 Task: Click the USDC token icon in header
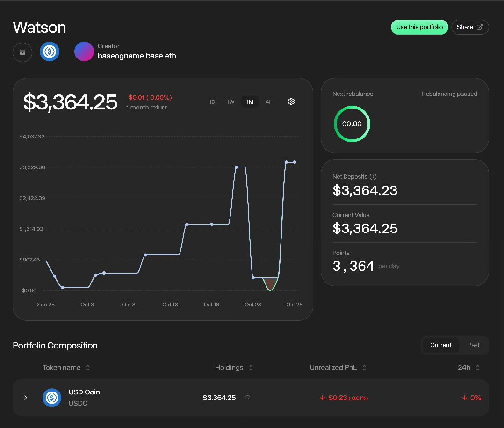point(50,51)
